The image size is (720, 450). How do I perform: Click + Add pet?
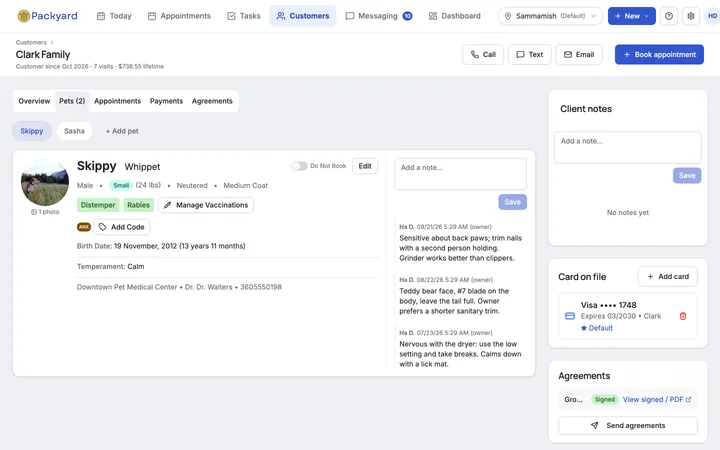pos(122,131)
